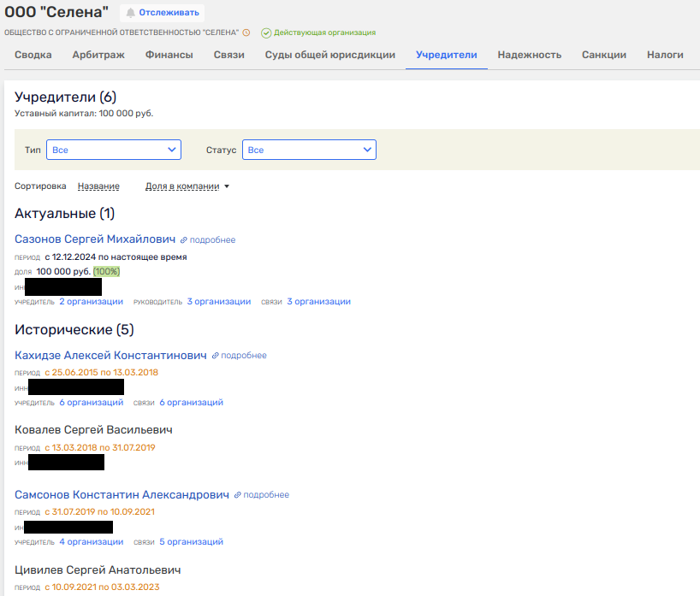The image size is (700, 596).
Task: Open the Санкции tab
Action: pyautogui.click(x=604, y=55)
